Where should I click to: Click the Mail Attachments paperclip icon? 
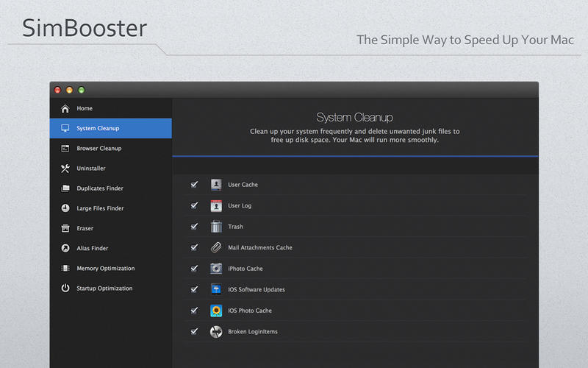(x=216, y=247)
